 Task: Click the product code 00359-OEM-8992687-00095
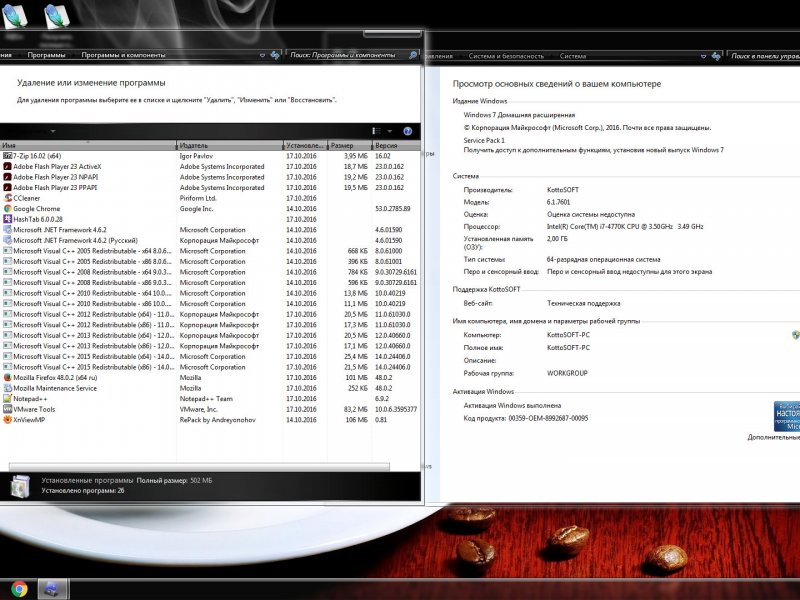coord(548,418)
